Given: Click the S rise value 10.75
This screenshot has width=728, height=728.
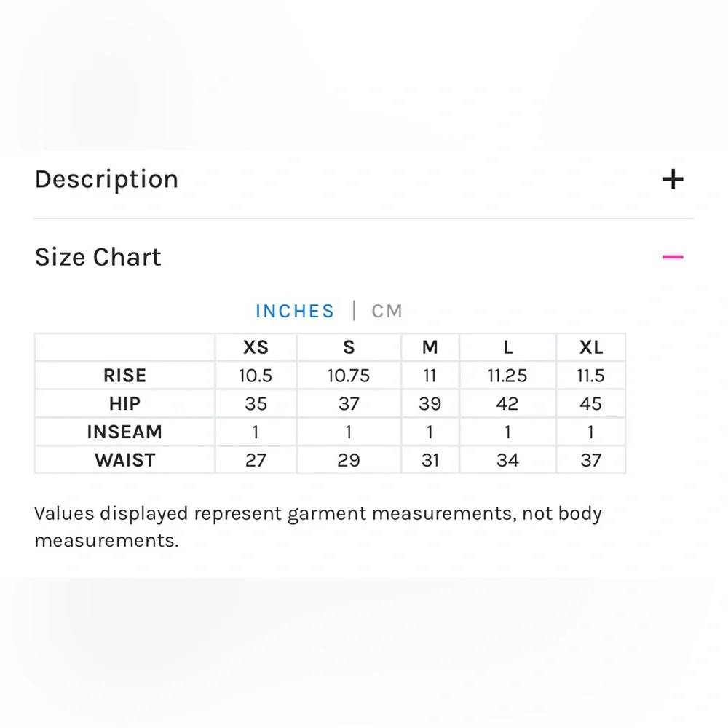Looking at the screenshot, I should [x=349, y=376].
